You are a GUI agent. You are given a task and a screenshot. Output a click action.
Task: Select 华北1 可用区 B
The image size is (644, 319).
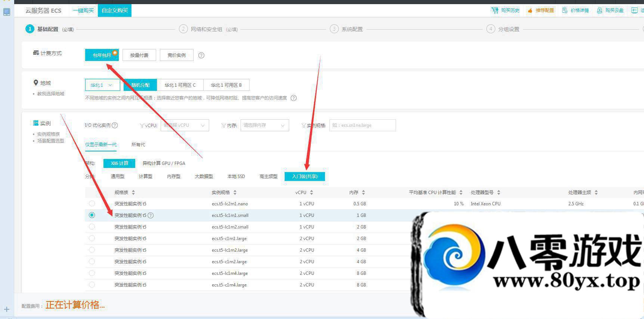[x=226, y=85]
